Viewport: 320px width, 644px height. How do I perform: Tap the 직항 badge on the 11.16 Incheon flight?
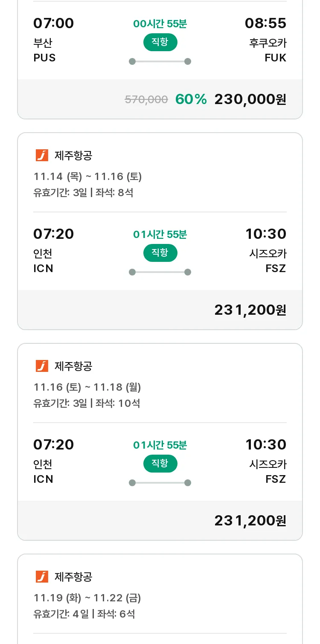pos(160,464)
